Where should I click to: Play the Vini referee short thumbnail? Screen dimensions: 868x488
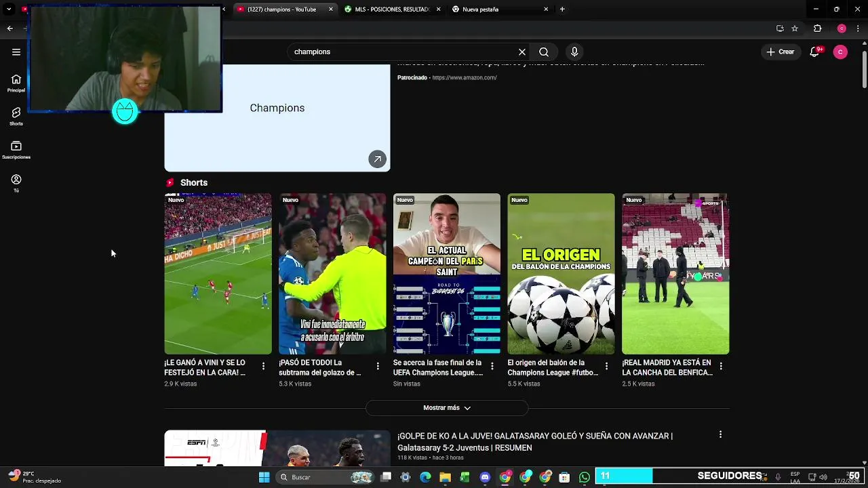332,274
